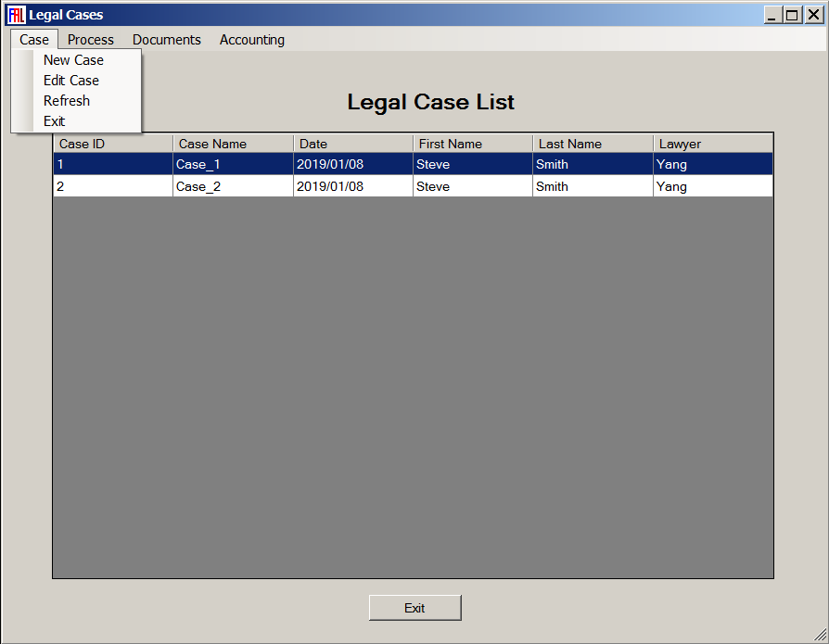Click the Date column header
Viewport: 829px width, 644px height.
click(352, 144)
